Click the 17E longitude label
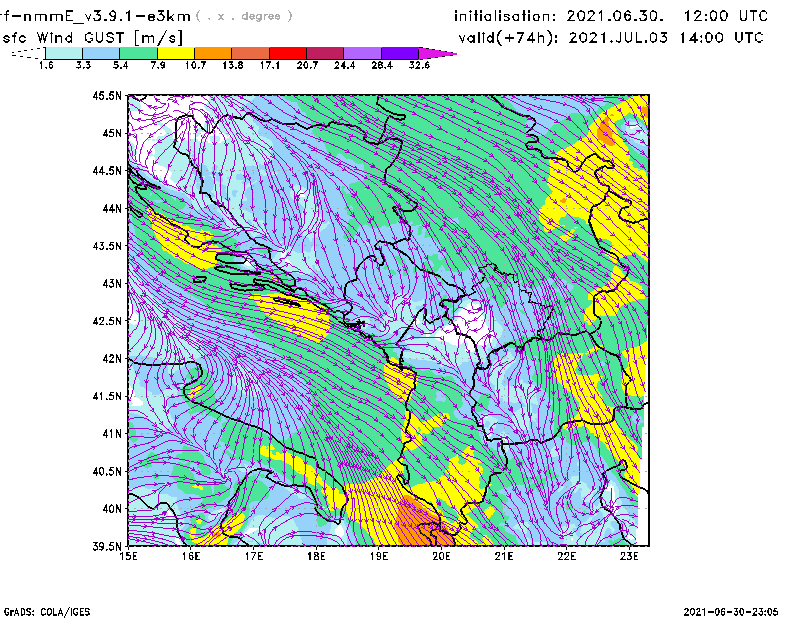This screenshot has height=618, width=800. (254, 556)
